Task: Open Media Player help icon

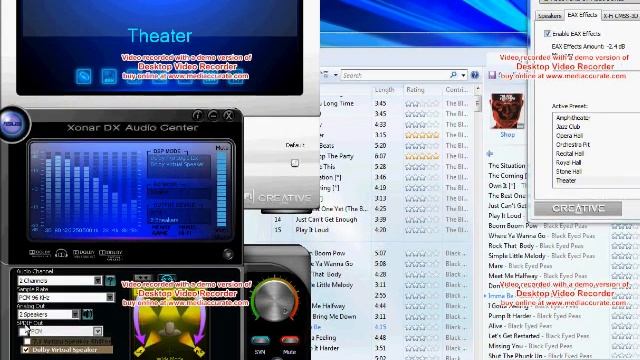Action: tap(474, 75)
